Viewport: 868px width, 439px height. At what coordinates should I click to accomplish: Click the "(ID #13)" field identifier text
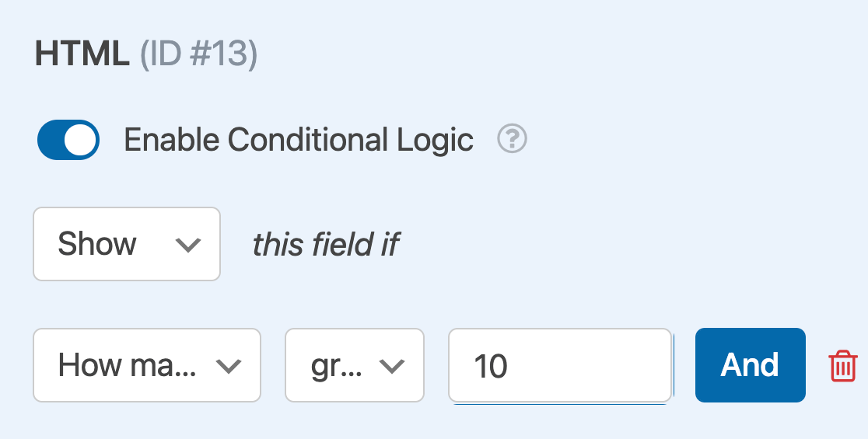click(198, 56)
